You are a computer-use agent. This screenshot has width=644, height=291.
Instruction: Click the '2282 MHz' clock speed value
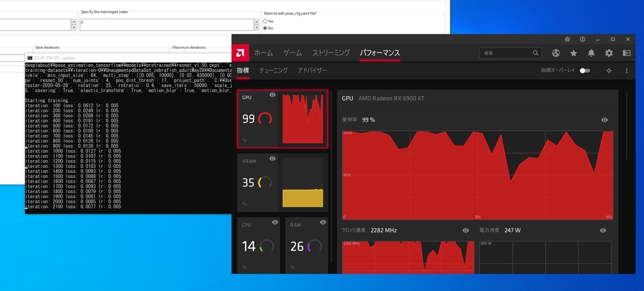(x=384, y=230)
